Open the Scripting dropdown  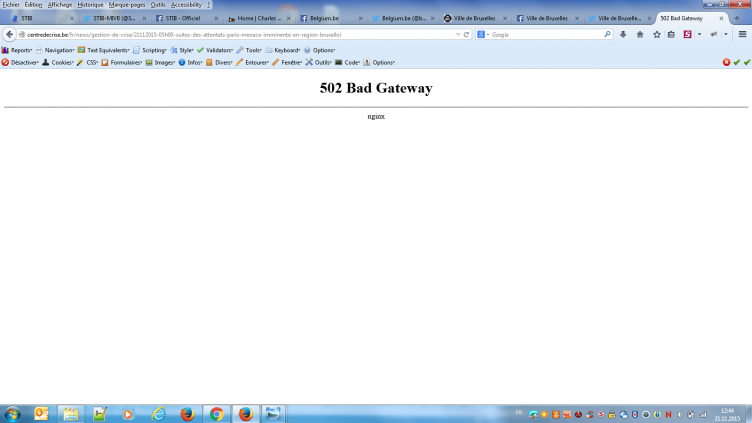tap(150, 50)
